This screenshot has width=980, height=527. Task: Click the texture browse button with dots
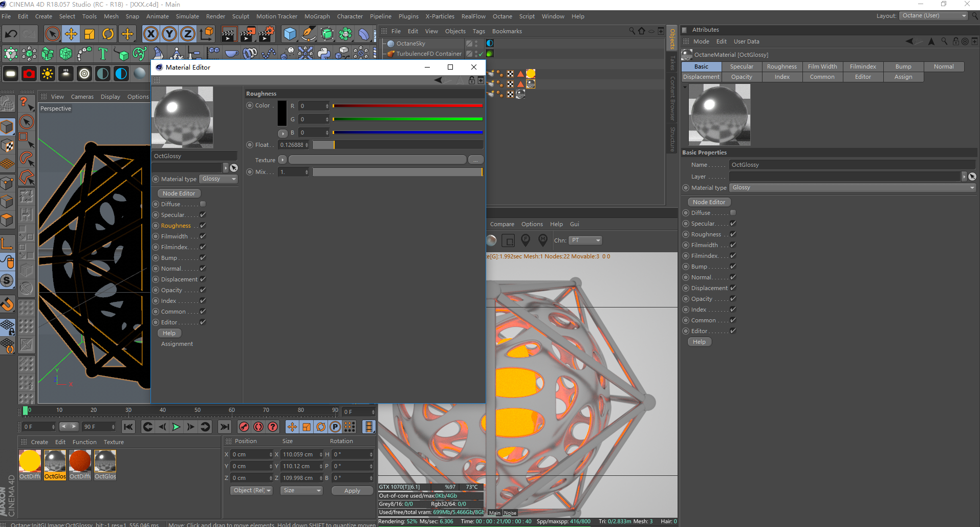pos(475,160)
